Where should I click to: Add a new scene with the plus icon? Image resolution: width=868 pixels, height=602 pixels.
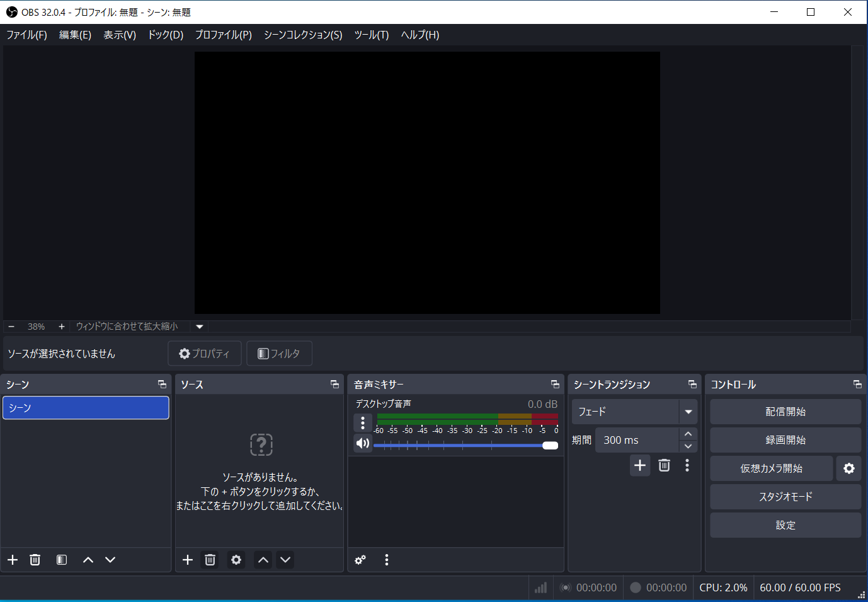tap(12, 559)
